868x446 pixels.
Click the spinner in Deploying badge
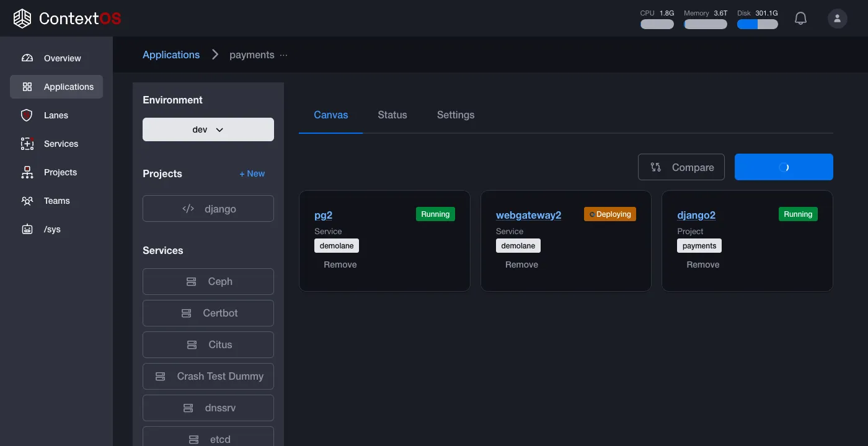point(592,214)
